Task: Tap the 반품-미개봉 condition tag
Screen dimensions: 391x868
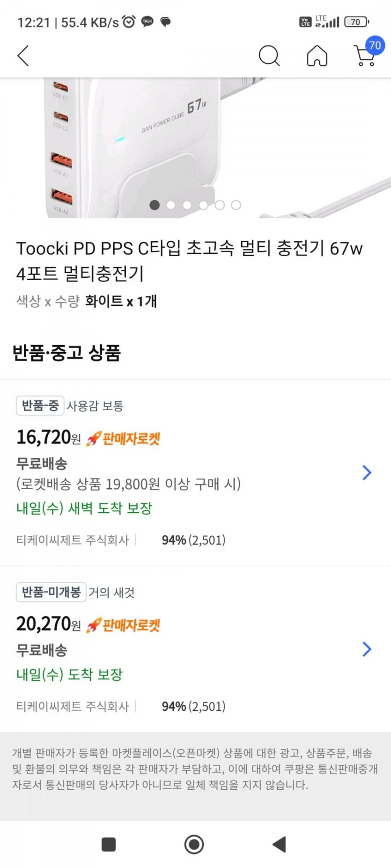Action: [51, 592]
